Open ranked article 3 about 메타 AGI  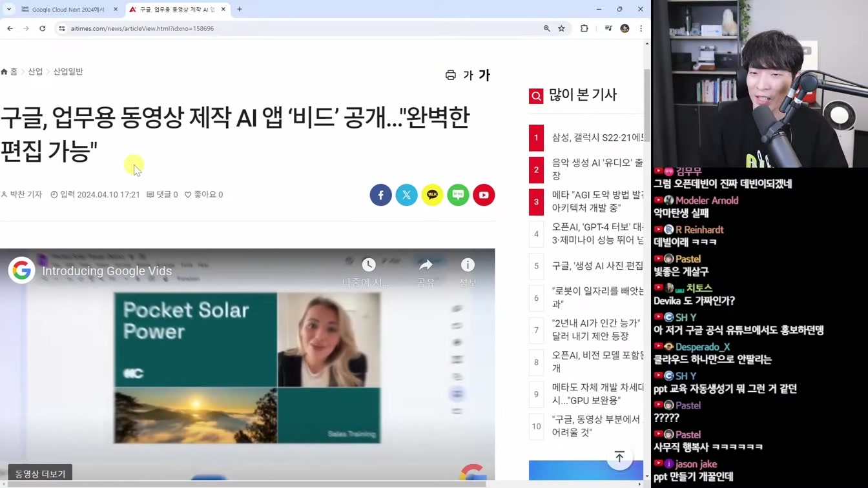(597, 201)
